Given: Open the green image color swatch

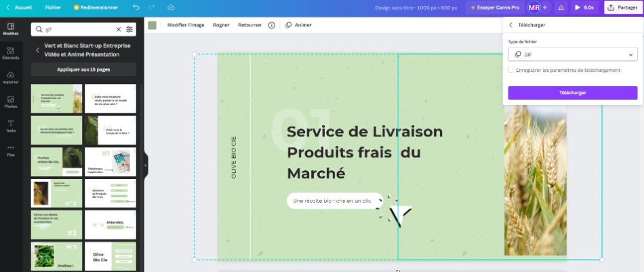Looking at the screenshot, I should point(153,25).
